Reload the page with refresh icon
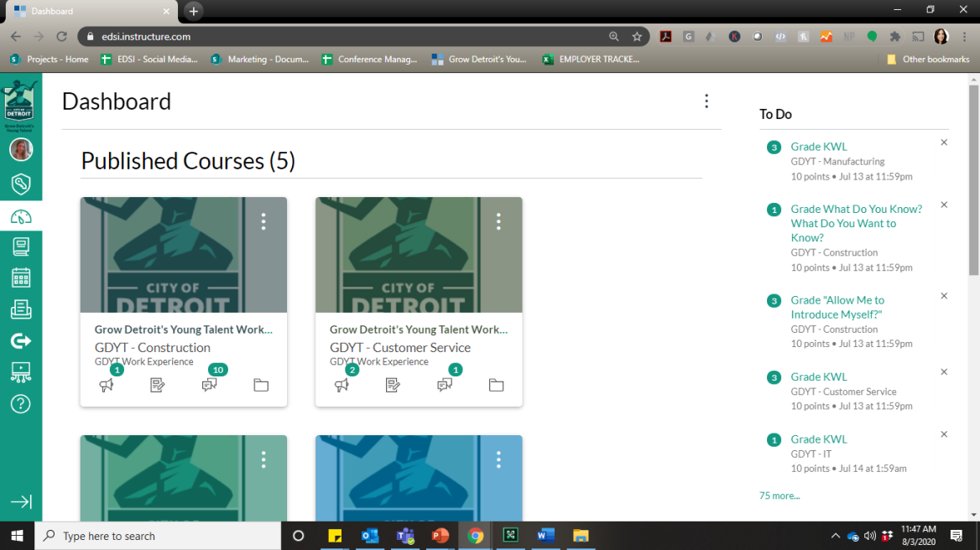Viewport: 980px width, 550px height. [61, 37]
